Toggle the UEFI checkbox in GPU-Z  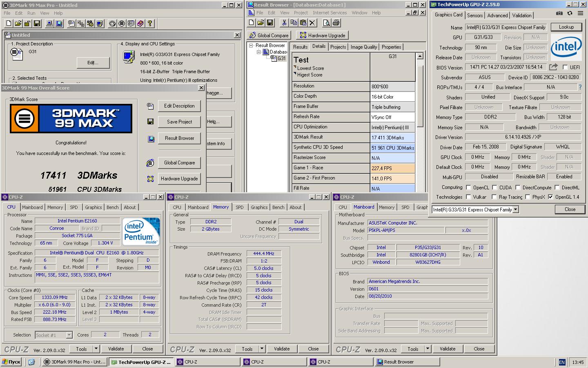point(566,67)
